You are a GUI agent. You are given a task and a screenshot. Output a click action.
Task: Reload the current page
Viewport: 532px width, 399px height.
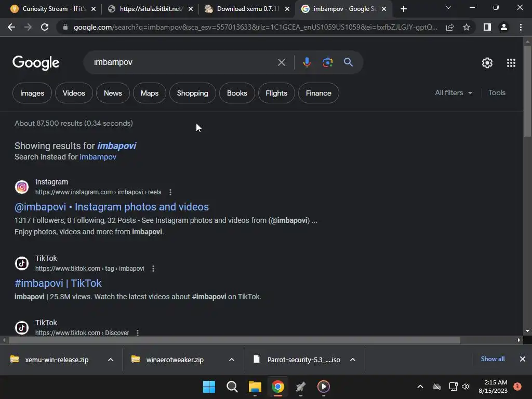(45, 27)
